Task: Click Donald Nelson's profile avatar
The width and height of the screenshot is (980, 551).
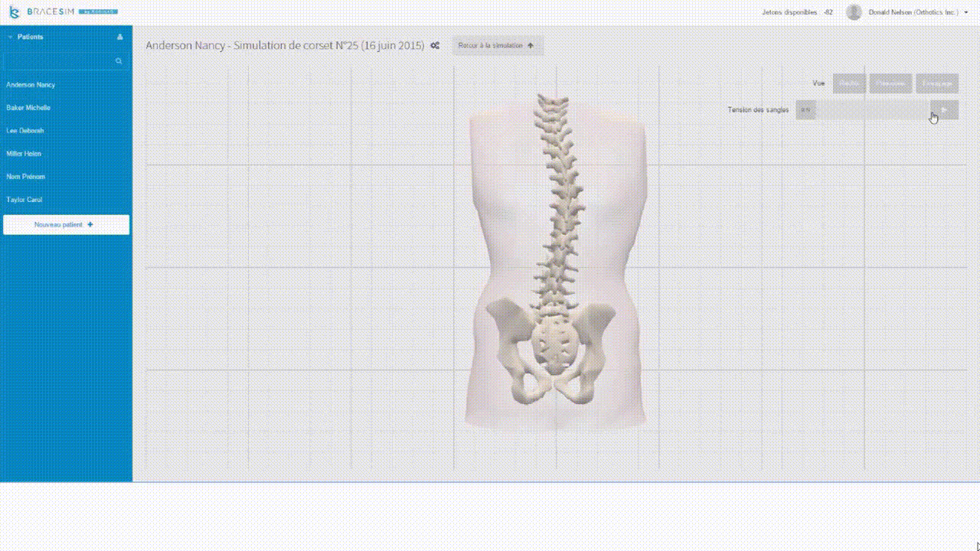Action: (854, 12)
